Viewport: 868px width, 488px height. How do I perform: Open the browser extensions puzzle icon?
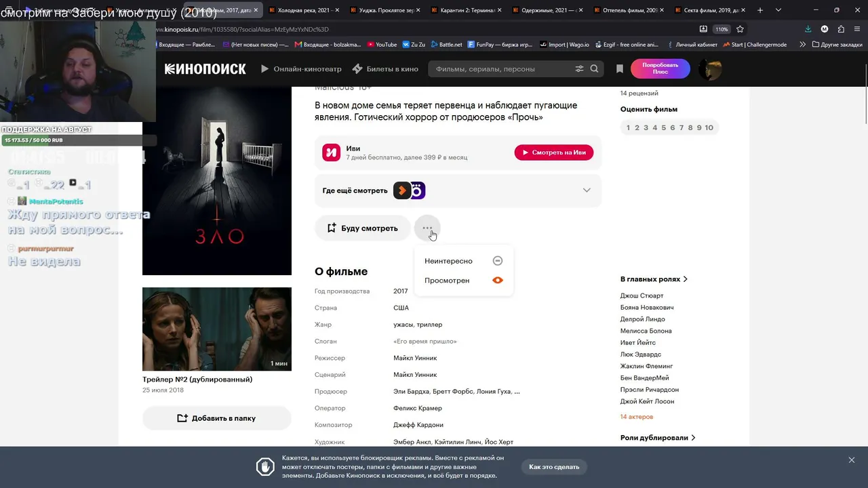pos(841,29)
